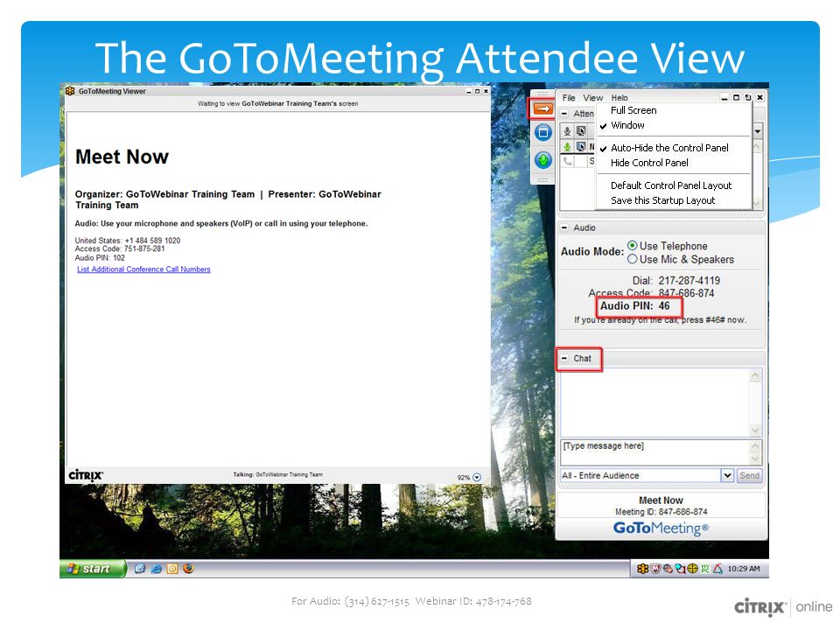
Task: Choose Default Control Panel Layout
Action: click(x=671, y=185)
